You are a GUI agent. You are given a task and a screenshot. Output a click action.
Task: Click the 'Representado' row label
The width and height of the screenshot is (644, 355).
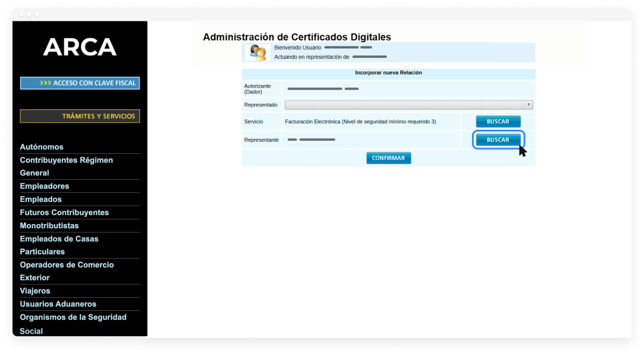pos(261,105)
